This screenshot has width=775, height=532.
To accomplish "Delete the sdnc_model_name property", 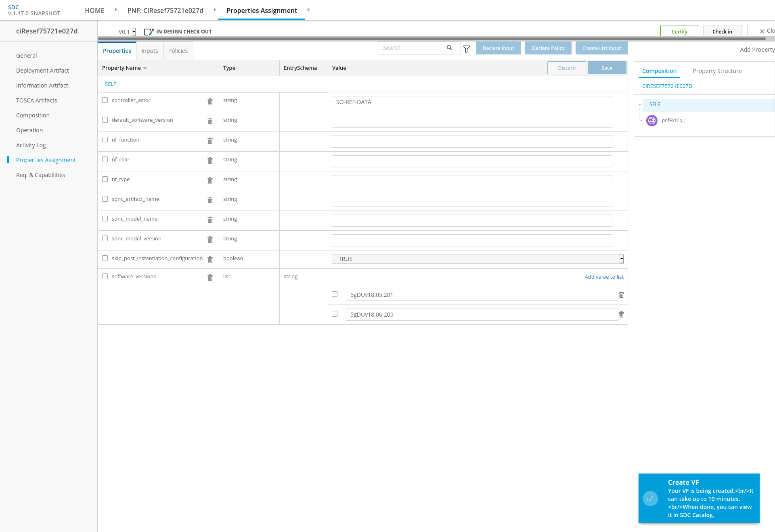I will tap(210, 220).
